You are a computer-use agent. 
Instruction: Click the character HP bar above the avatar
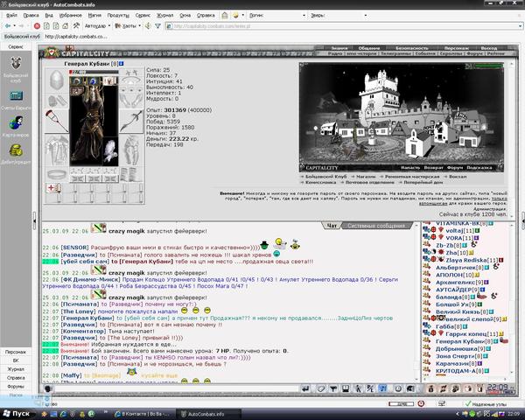click(94, 72)
